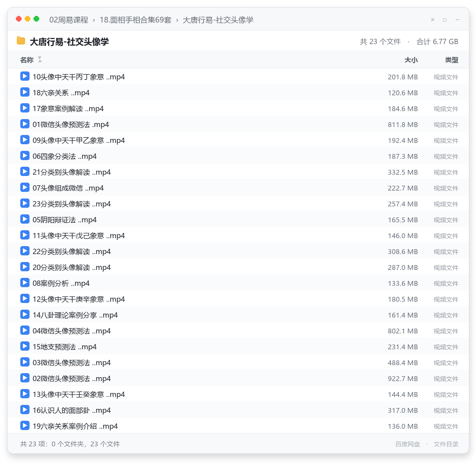The height and width of the screenshot is (464, 476).
Task: Toggle the sort arrow next to 名称
Action: coord(40,60)
